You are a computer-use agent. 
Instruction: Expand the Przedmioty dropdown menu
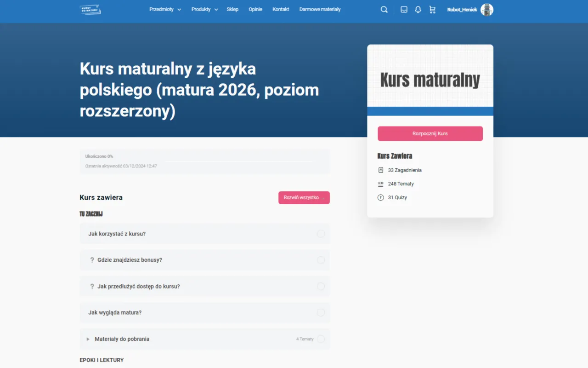tap(165, 9)
